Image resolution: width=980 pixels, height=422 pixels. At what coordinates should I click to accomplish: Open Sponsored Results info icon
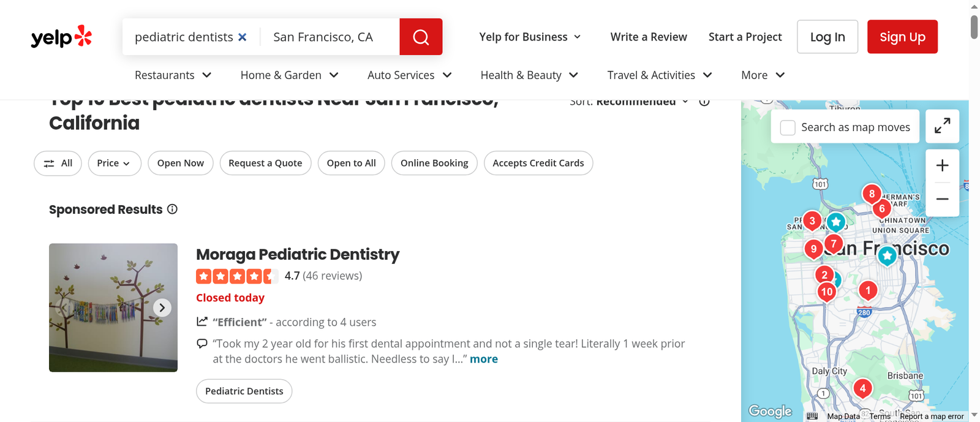172,209
